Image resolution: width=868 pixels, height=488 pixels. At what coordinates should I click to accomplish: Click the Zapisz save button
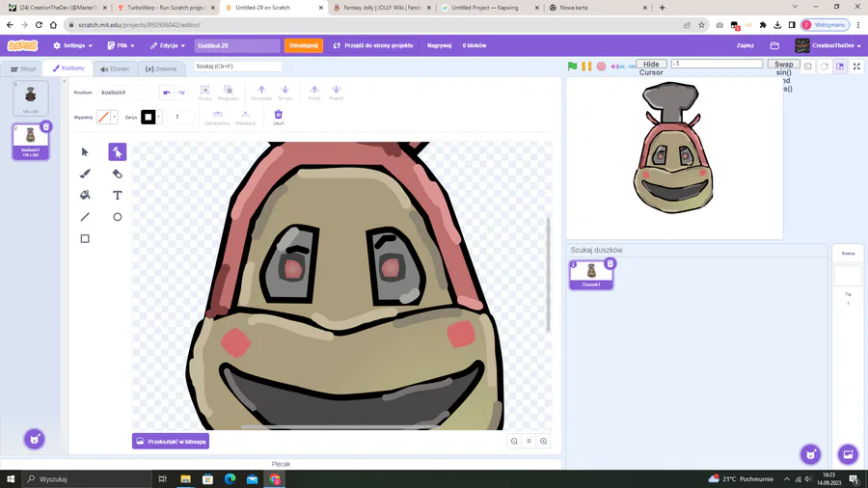pyautogui.click(x=746, y=45)
